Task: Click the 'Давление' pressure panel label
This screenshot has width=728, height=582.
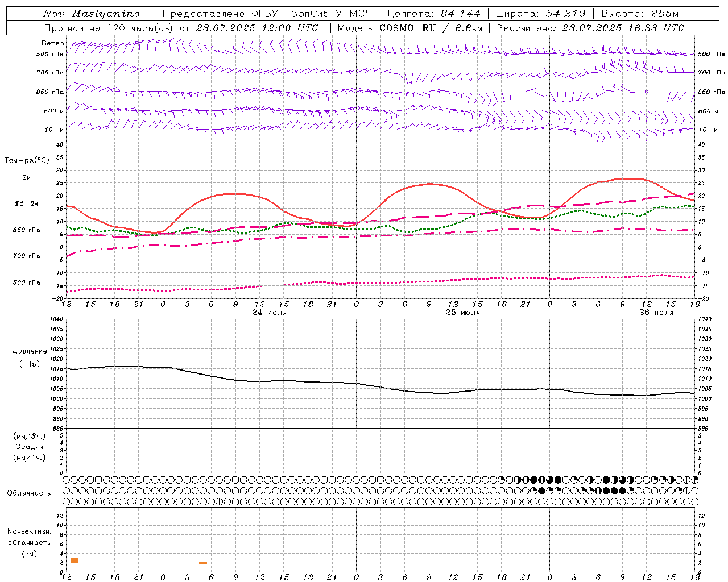Action: (x=30, y=351)
